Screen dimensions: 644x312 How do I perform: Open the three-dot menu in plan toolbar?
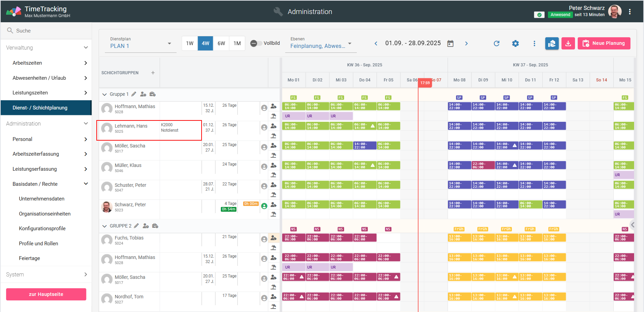(534, 43)
